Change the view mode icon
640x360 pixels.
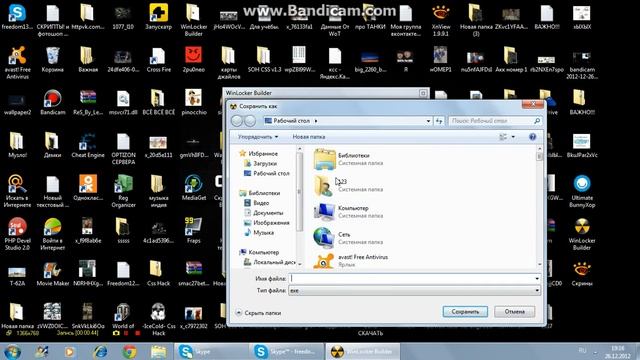coord(503,137)
